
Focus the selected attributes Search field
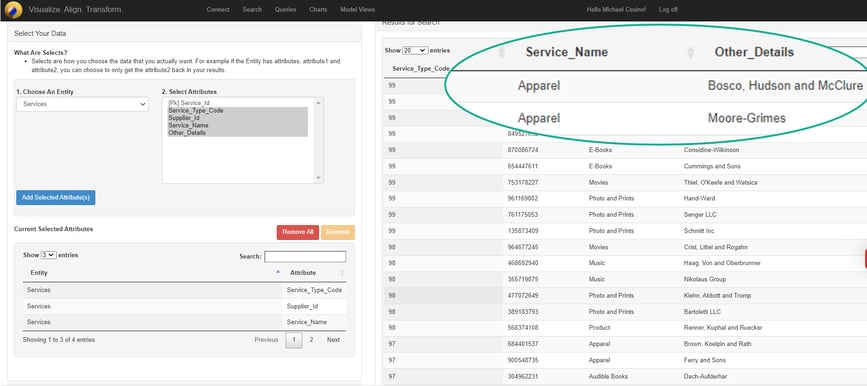click(305, 257)
